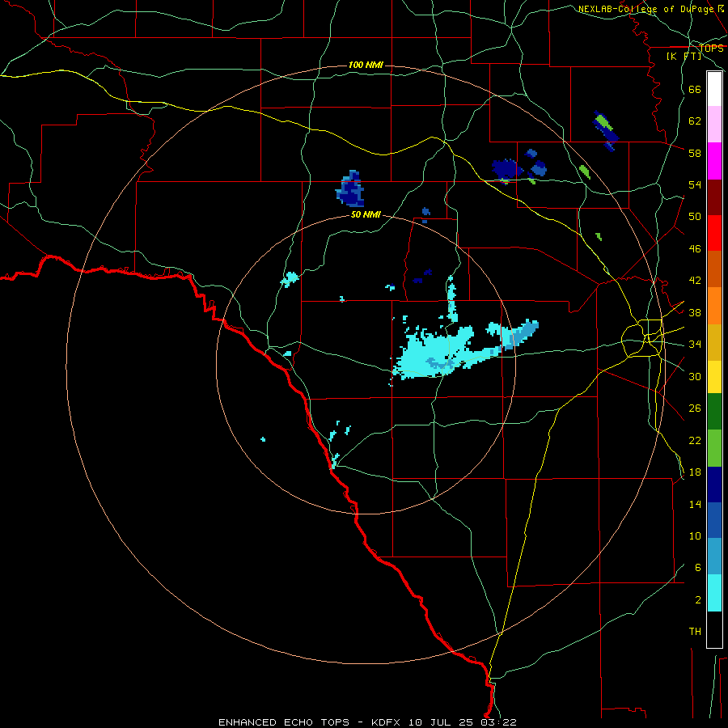
Task: Click the '50 NMI' range ring label
Action: (366, 214)
